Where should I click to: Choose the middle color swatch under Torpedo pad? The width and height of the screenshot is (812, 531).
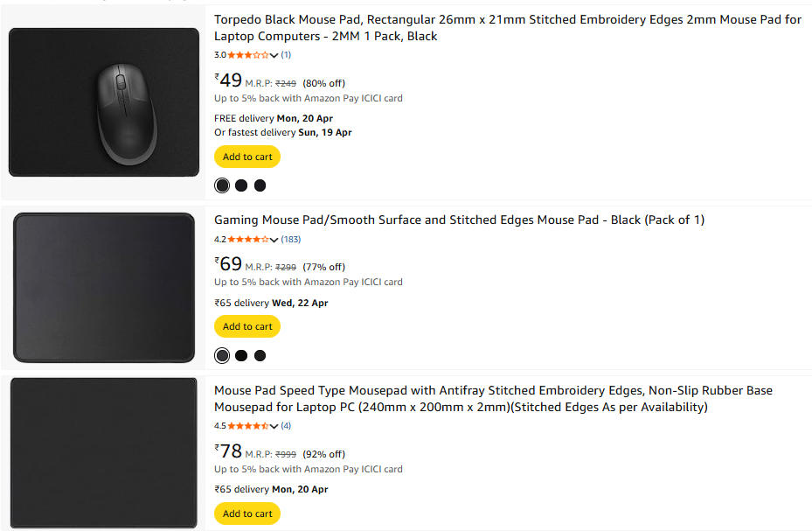pos(241,185)
